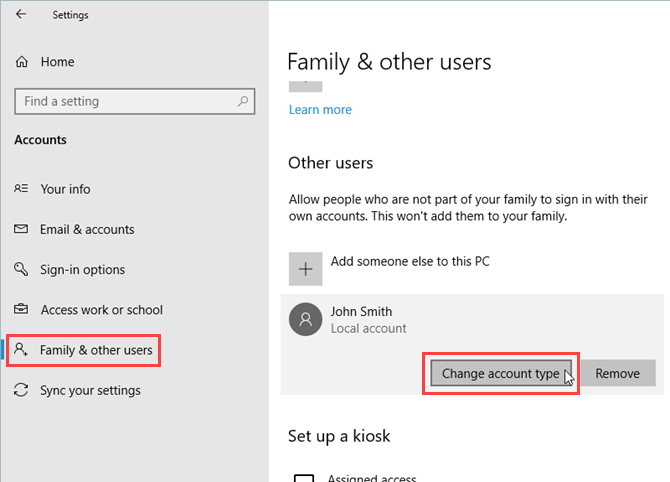Open Family & other users section
670x482 pixels.
tap(96, 351)
